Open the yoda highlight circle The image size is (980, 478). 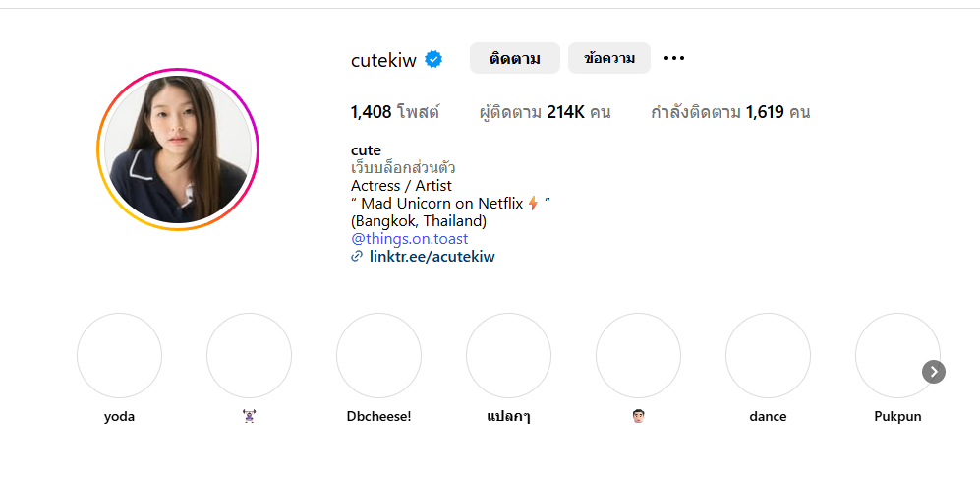[x=119, y=355]
